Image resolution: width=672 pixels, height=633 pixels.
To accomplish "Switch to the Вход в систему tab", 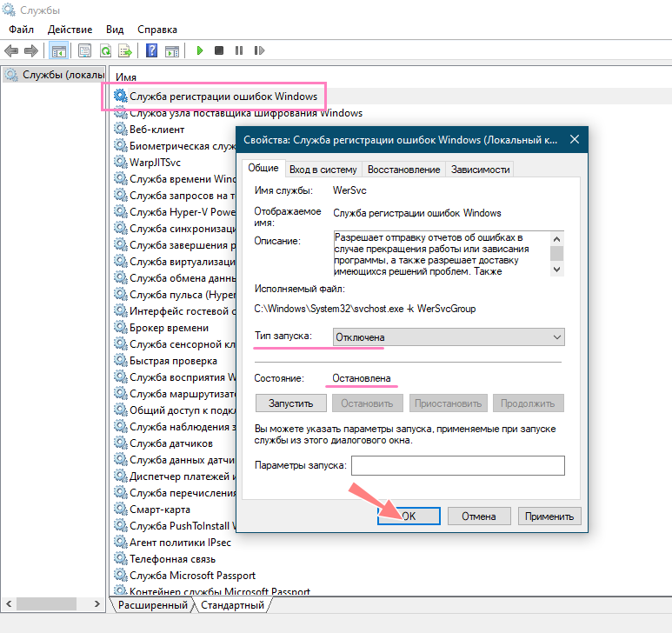I will [323, 170].
